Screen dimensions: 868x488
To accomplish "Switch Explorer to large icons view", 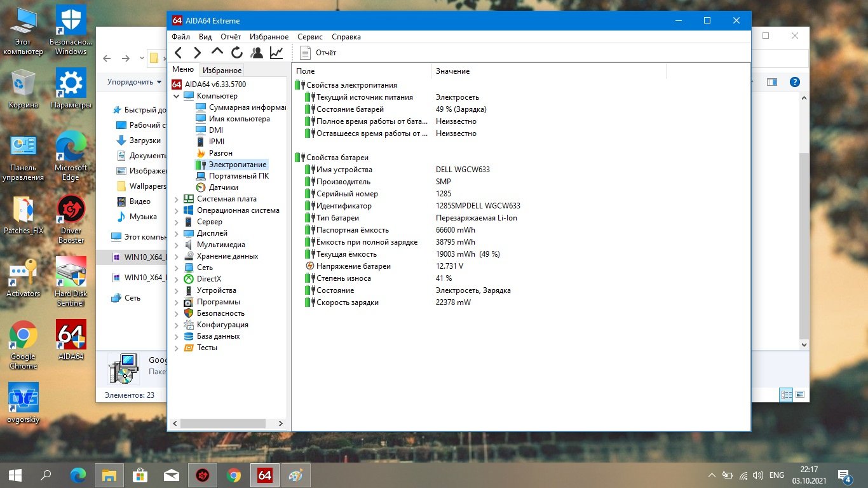I will tap(800, 395).
